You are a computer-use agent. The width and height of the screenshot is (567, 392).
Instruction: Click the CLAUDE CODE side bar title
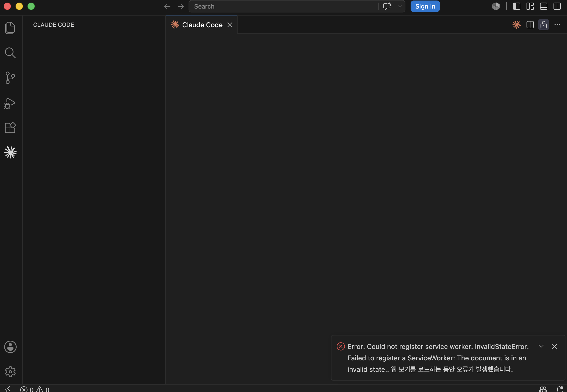click(53, 25)
